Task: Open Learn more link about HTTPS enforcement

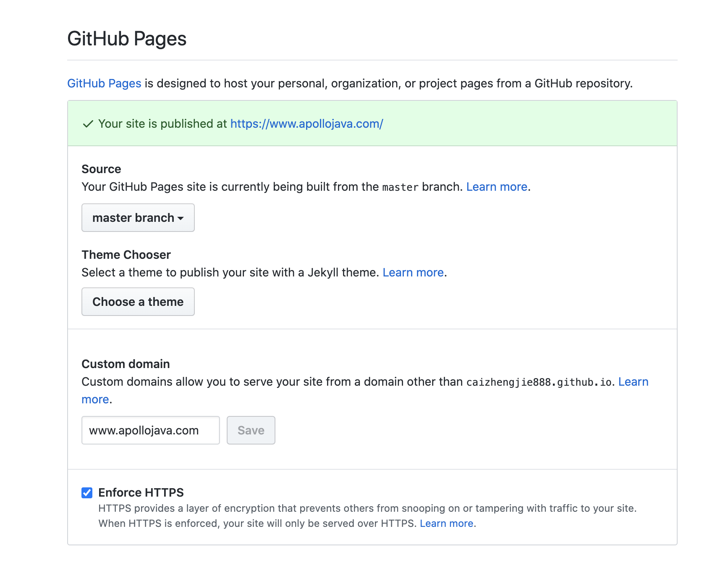Action: 447,524
